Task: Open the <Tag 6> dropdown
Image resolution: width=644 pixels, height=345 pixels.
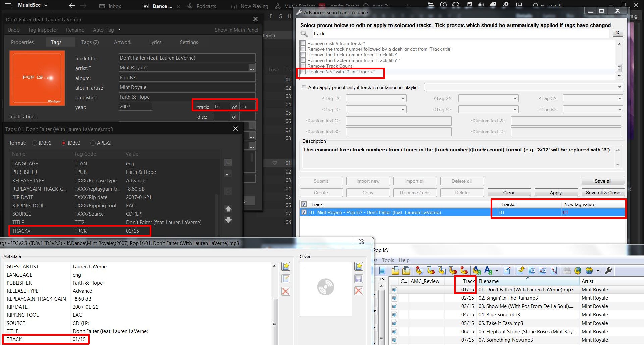Action: click(x=593, y=110)
